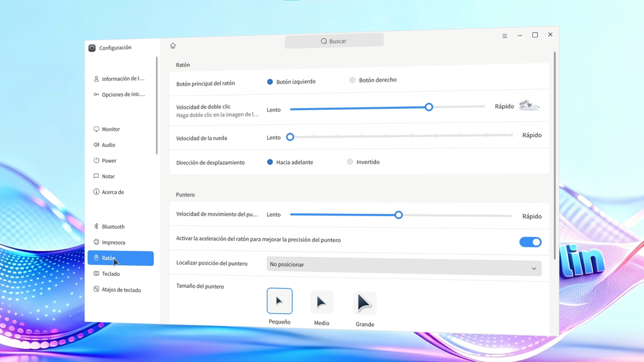Viewport: 644px width, 362px height.
Task: Click the Notar message icon
Action: tap(96, 176)
